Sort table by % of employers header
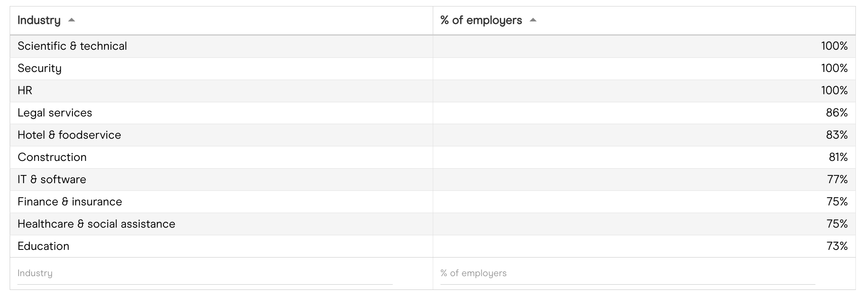 coord(481,20)
